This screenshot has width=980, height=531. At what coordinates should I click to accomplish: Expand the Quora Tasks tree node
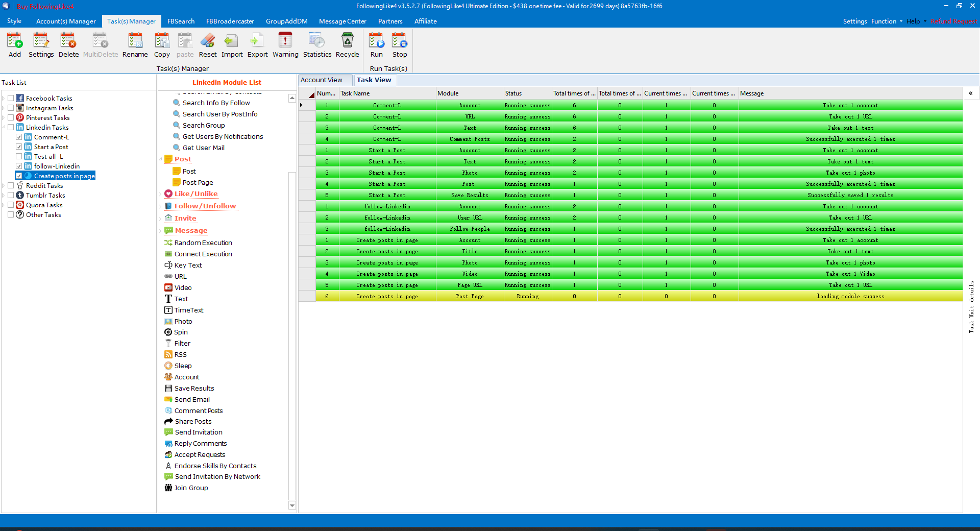point(4,205)
